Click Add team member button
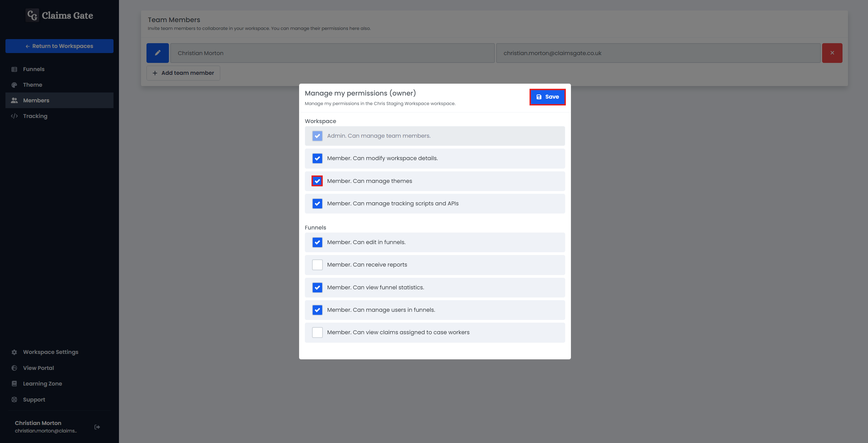Screen dimensions: 868x443 click(183, 72)
